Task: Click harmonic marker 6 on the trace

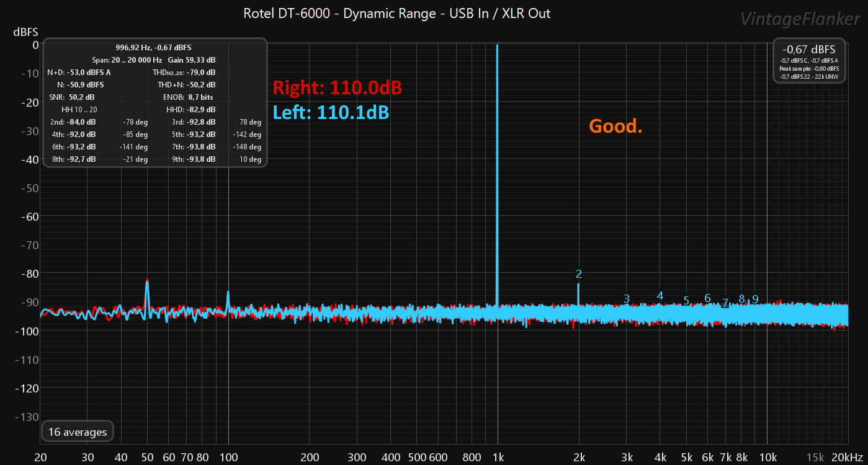Action: point(707,298)
